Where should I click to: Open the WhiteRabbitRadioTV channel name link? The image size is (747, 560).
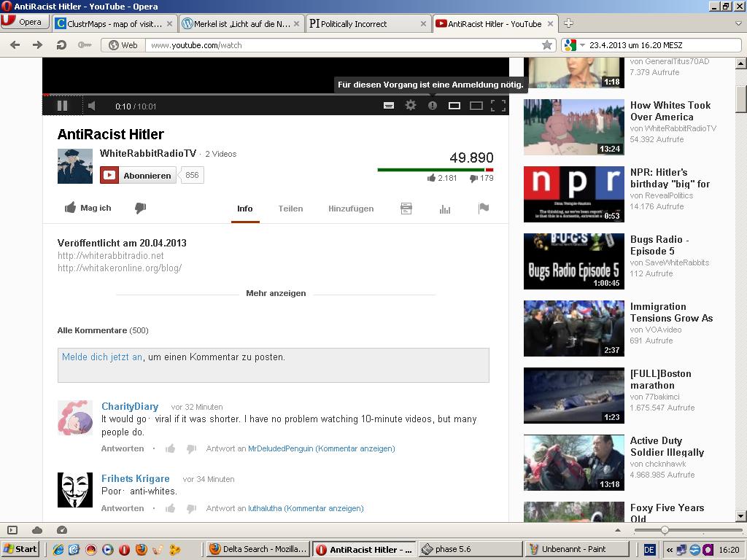click(x=147, y=153)
